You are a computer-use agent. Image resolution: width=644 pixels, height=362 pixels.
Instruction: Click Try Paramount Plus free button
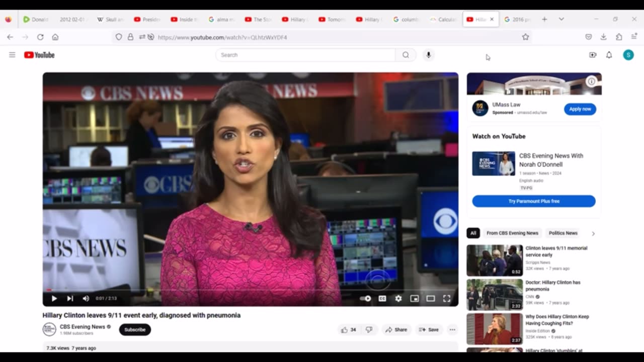pos(534,201)
